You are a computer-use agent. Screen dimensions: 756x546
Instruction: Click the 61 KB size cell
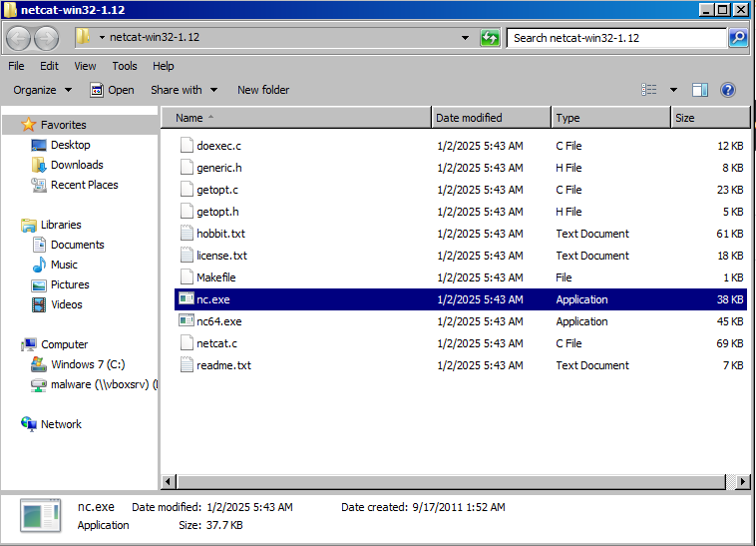(729, 234)
